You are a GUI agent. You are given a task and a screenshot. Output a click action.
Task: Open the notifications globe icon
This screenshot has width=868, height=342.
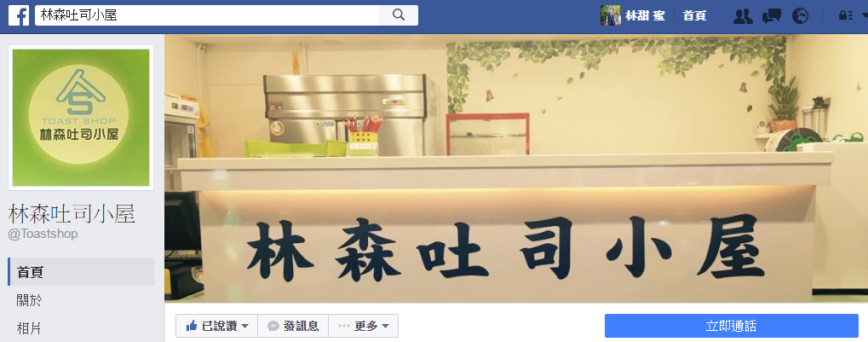[800, 16]
